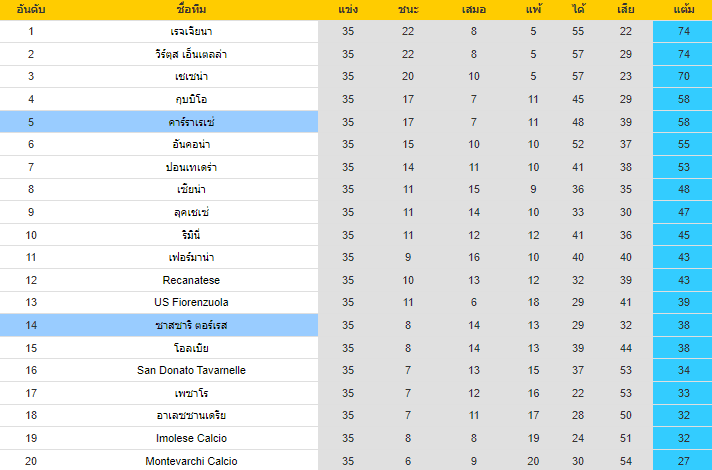Click the blue 70 points cell
The width and height of the screenshot is (712, 470).
[684, 76]
